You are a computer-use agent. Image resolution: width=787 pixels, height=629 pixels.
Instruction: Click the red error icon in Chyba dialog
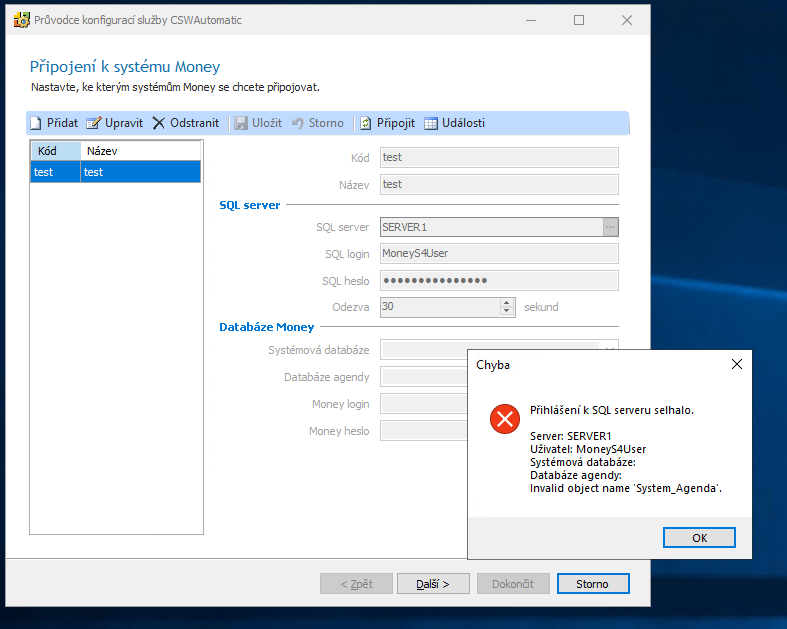(x=505, y=418)
